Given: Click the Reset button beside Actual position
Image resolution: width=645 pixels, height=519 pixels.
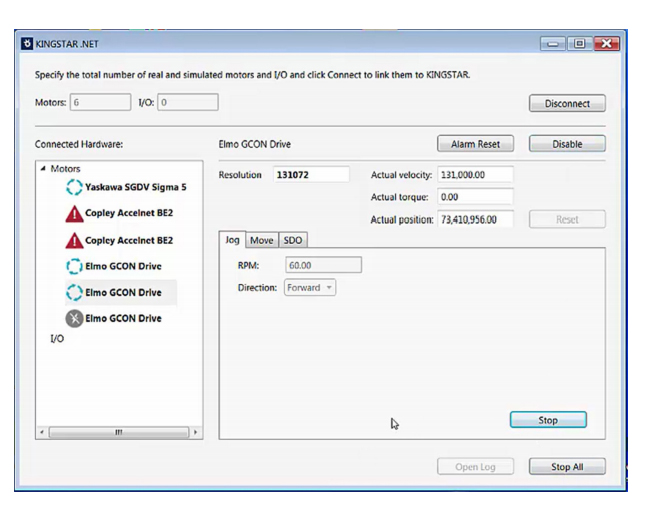Looking at the screenshot, I should coord(567,219).
